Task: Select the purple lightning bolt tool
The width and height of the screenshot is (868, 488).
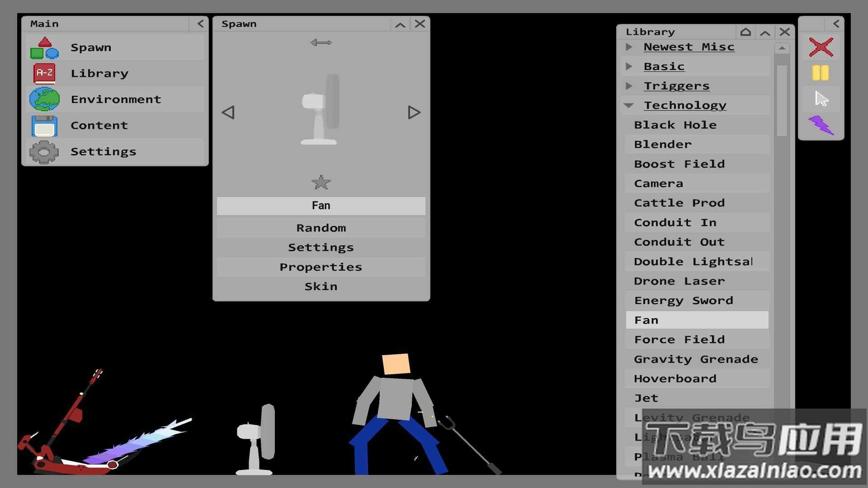Action: [821, 125]
